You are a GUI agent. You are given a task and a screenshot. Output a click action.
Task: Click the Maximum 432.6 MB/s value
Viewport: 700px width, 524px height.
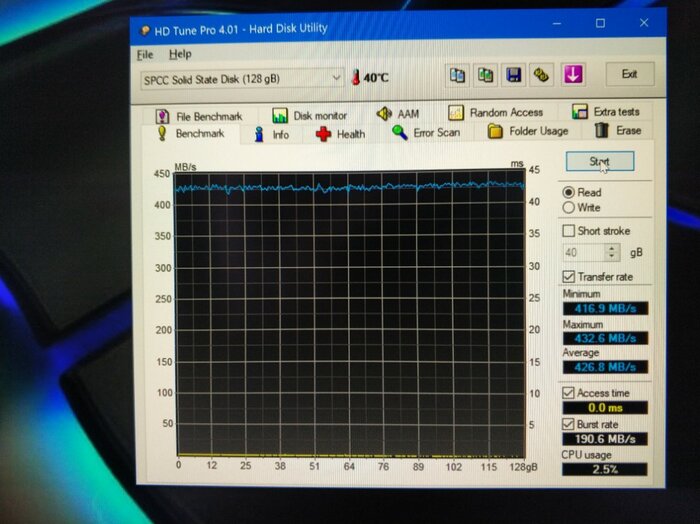605,338
